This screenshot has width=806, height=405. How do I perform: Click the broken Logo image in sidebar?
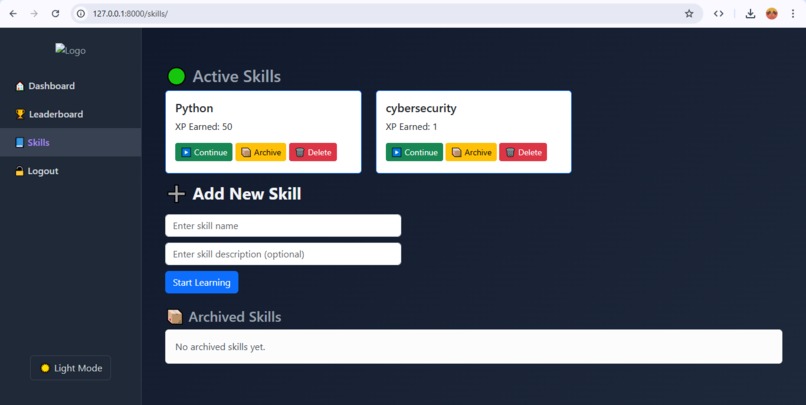point(70,50)
